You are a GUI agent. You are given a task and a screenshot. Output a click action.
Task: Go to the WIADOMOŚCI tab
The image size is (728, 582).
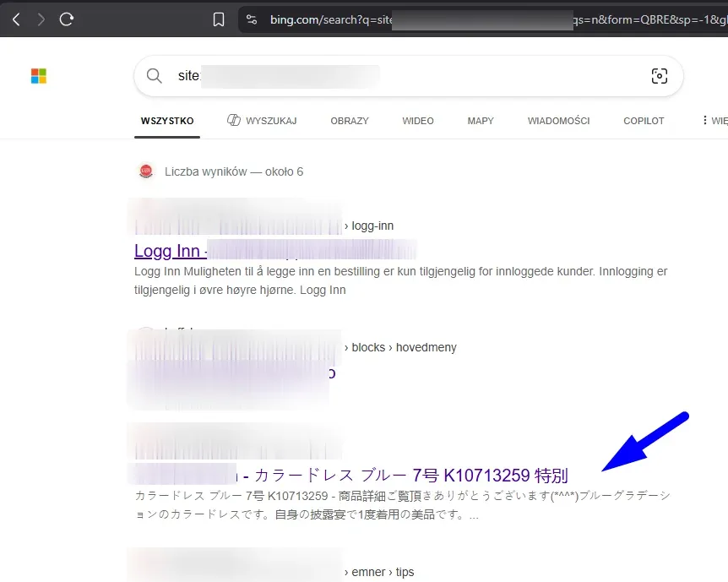click(558, 121)
